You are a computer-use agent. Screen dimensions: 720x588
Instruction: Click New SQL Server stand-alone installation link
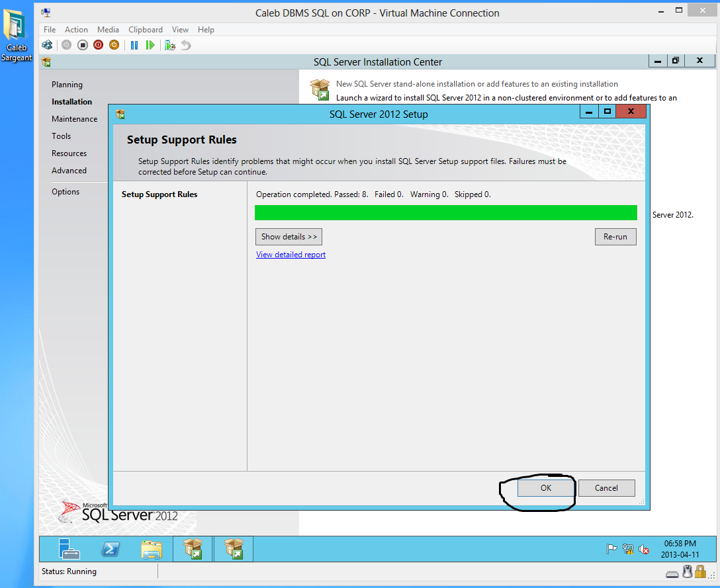476,84
